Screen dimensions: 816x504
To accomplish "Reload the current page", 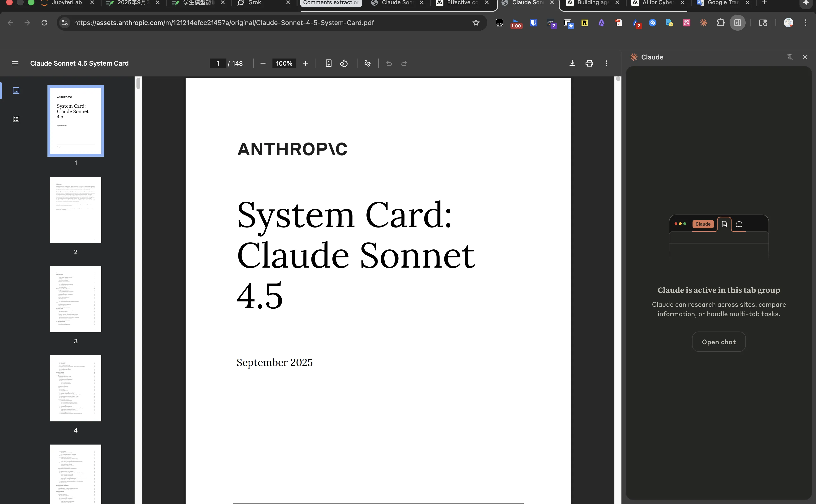I will point(44,23).
